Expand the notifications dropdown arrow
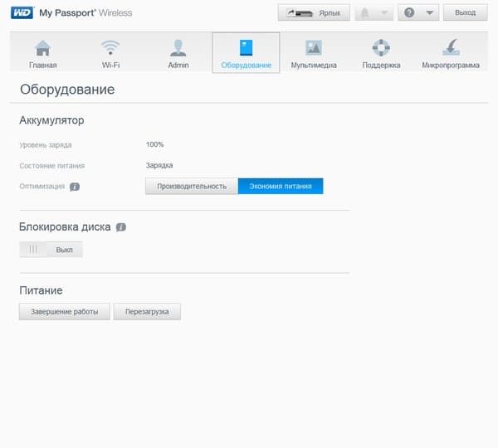498x448 pixels. click(x=384, y=13)
